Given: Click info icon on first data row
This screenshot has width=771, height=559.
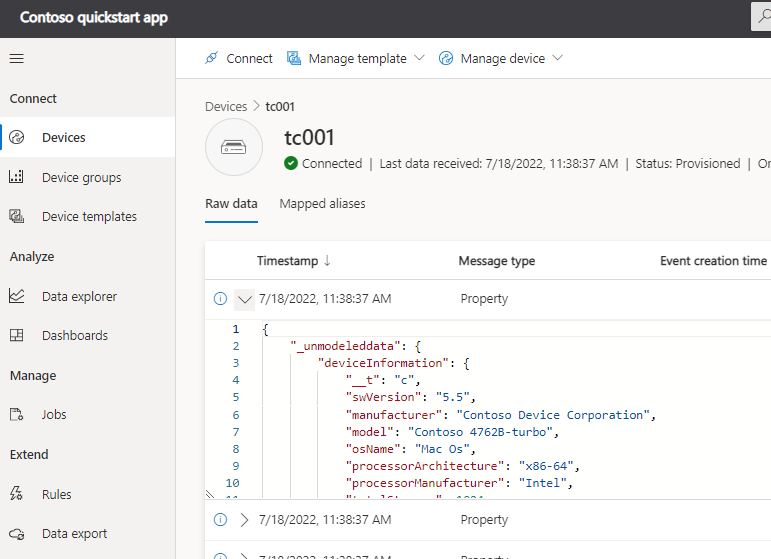Looking at the screenshot, I should [220, 299].
